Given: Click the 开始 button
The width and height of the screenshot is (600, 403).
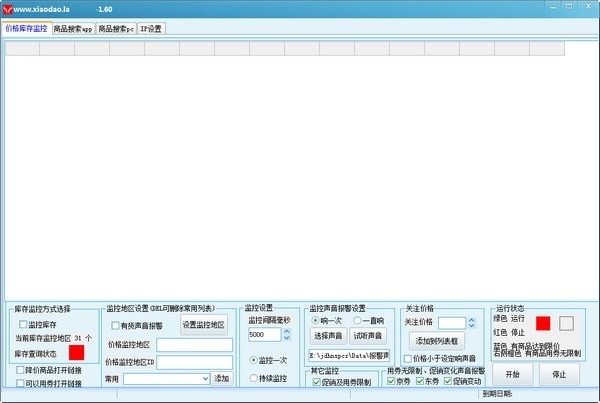Looking at the screenshot, I should [x=512, y=374].
